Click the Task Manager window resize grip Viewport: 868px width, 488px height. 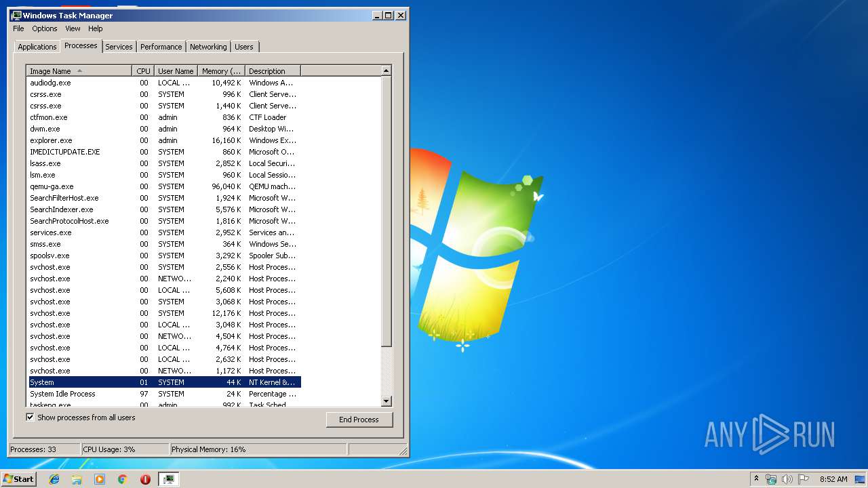point(403,451)
